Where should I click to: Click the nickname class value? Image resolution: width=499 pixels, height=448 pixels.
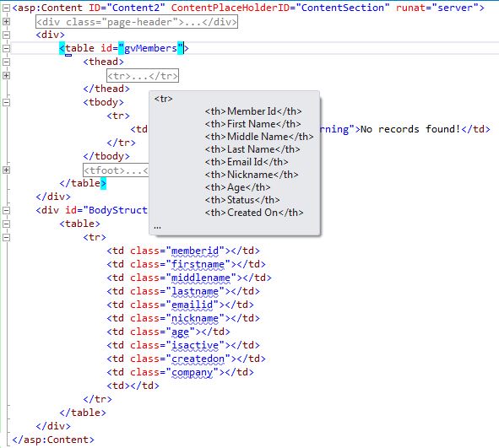(x=195, y=318)
